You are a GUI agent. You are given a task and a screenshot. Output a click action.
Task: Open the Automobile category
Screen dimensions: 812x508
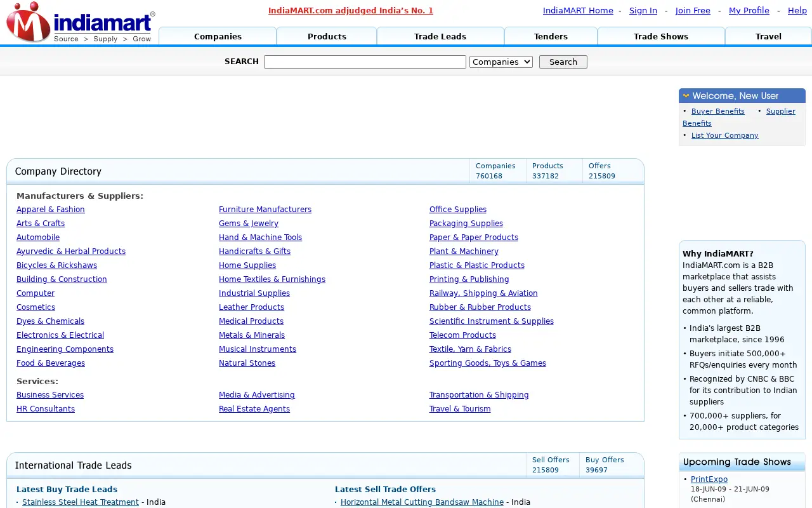click(38, 237)
